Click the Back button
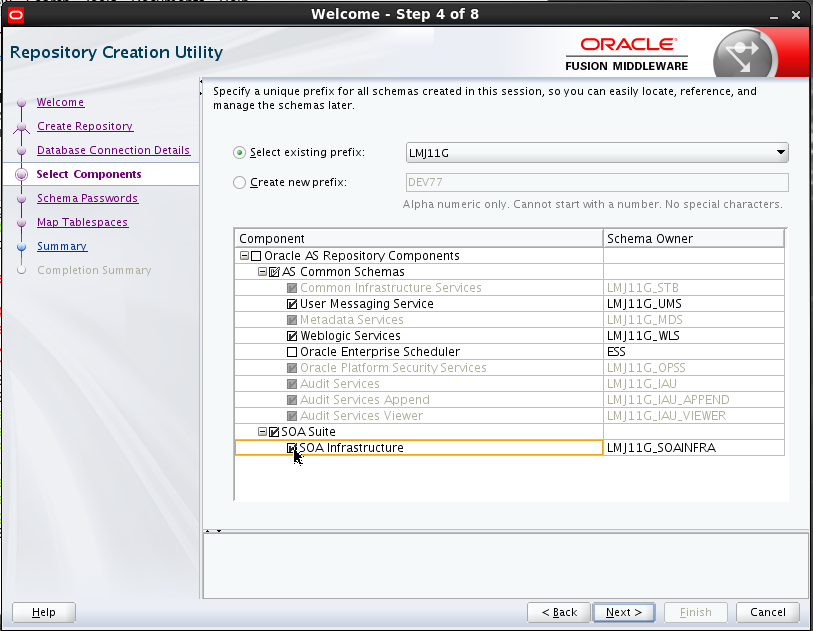 [559, 612]
